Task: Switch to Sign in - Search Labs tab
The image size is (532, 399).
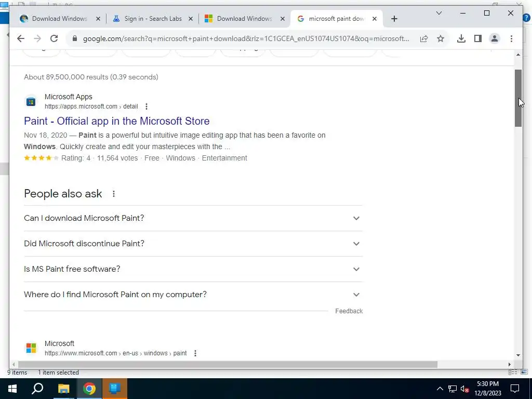Action: (153, 19)
